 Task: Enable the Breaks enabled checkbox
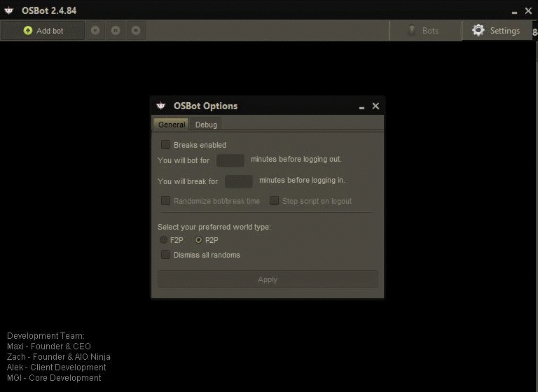point(165,145)
